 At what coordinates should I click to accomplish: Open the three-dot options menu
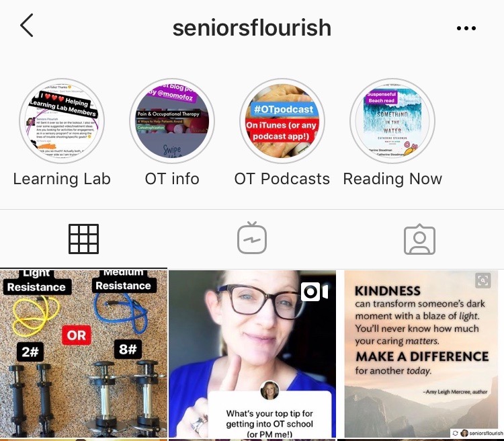click(466, 28)
